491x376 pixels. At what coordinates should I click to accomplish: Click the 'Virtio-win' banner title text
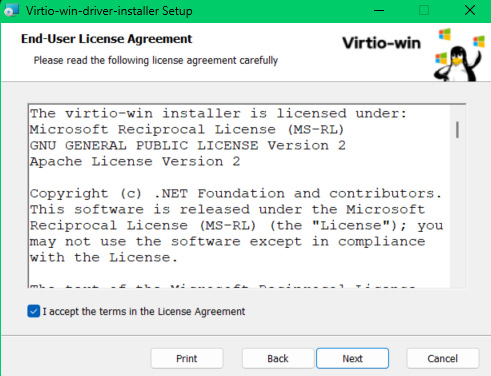[381, 43]
